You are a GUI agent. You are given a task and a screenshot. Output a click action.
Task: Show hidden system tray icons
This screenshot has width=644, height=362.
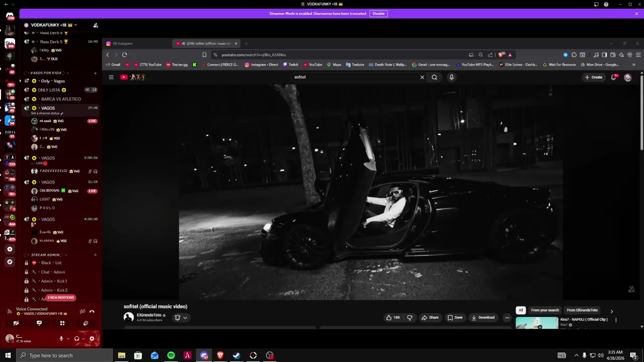click(577, 355)
